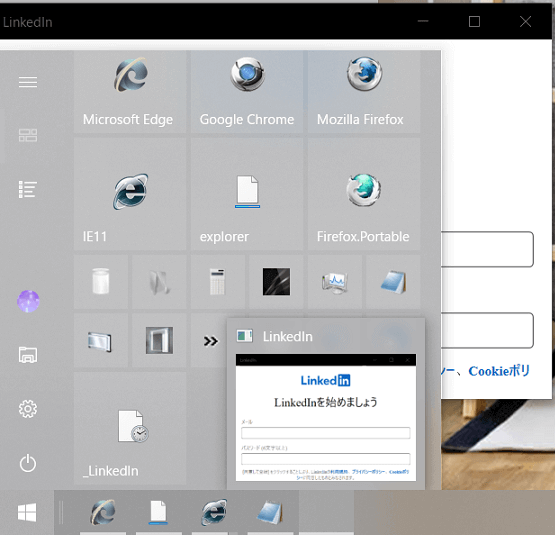
Task: Click the LinkedIn window preview thumbnail
Action: pyautogui.click(x=326, y=417)
